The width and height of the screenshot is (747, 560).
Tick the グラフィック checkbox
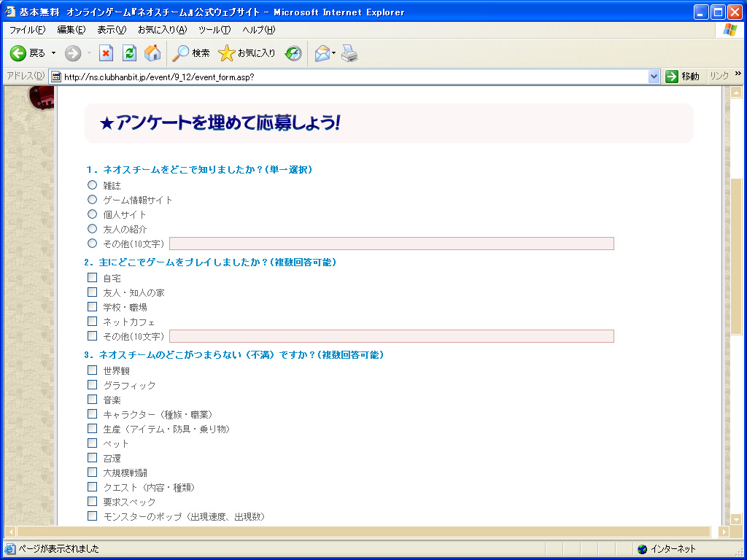[x=93, y=385]
